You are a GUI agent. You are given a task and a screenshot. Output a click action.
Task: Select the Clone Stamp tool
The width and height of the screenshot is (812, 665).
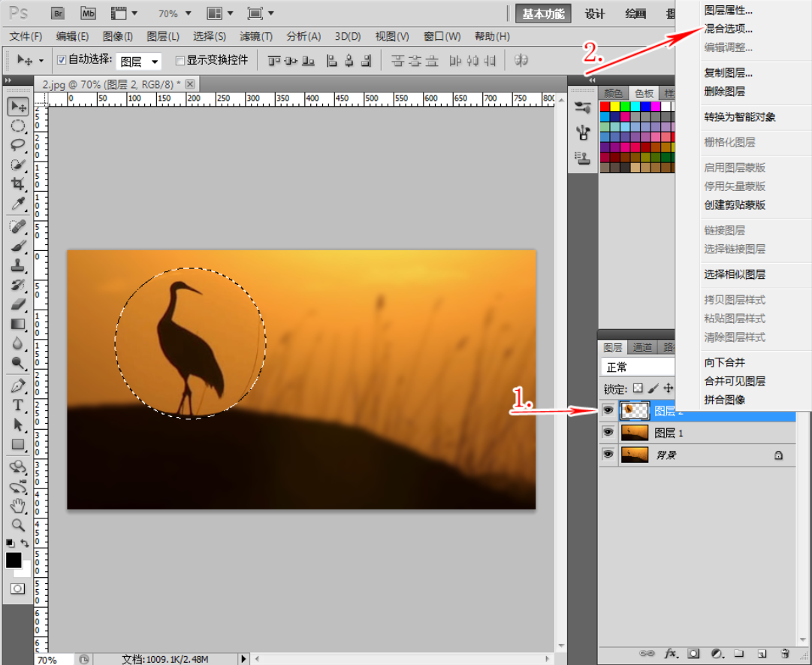point(17,265)
